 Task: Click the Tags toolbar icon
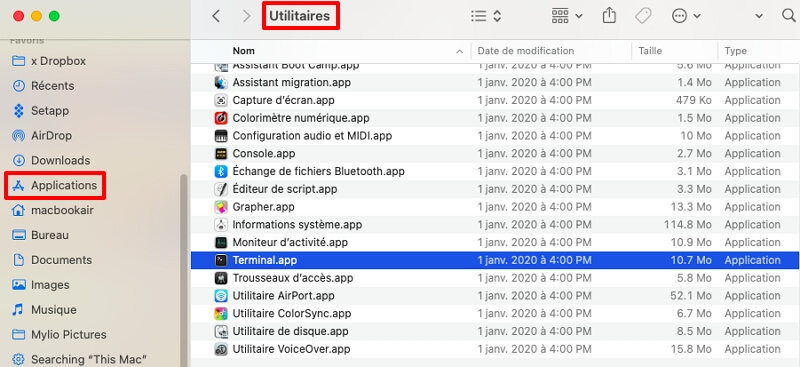pos(643,16)
